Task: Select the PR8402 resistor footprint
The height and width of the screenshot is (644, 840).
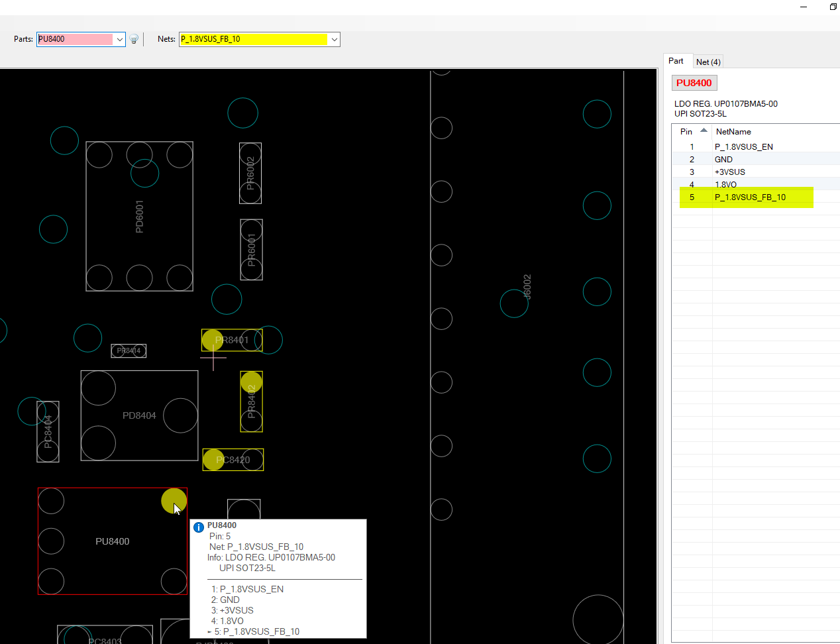Action: coord(252,402)
